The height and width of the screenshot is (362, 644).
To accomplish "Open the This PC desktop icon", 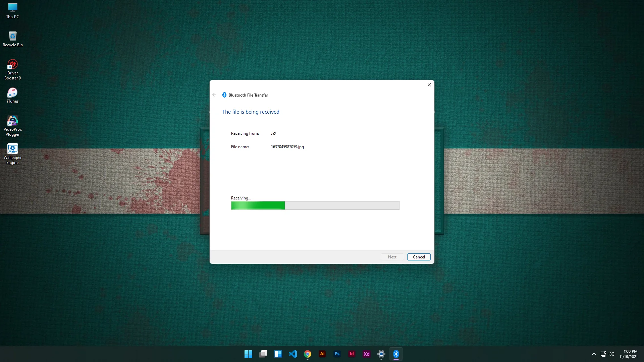I will click(12, 11).
